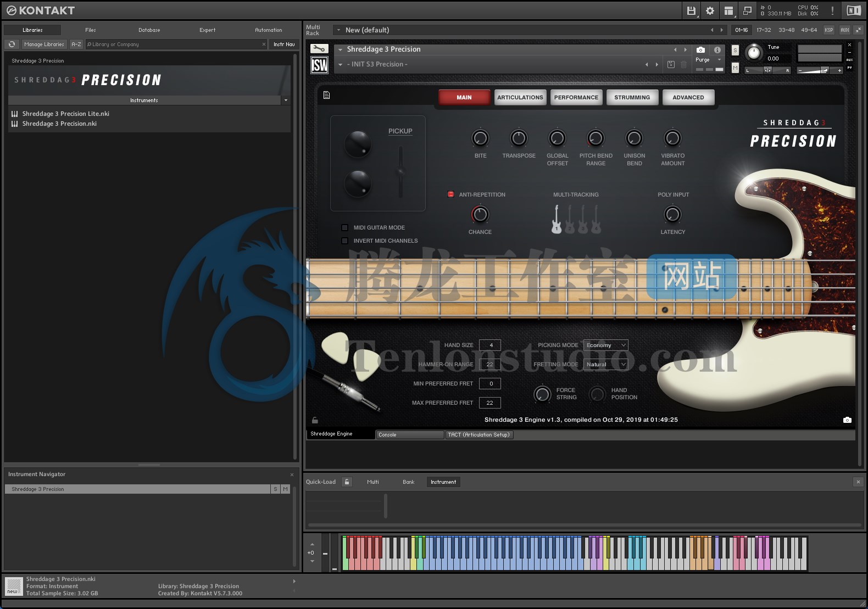
Task: Click the BITE knob
Action: (x=480, y=138)
